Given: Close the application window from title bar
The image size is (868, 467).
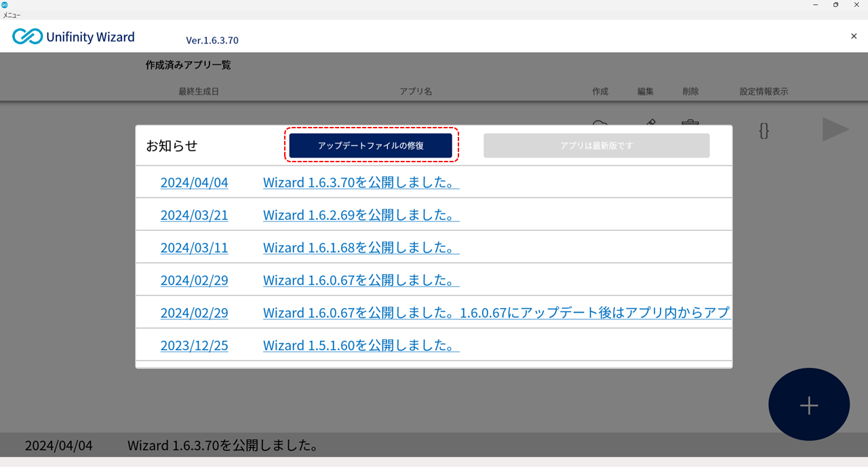Looking at the screenshot, I should click(856, 5).
